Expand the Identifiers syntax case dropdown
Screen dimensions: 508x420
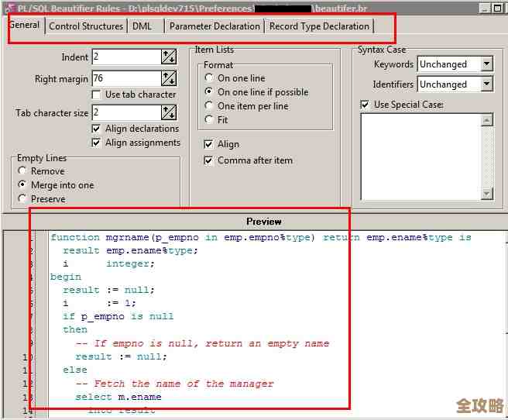click(x=486, y=84)
